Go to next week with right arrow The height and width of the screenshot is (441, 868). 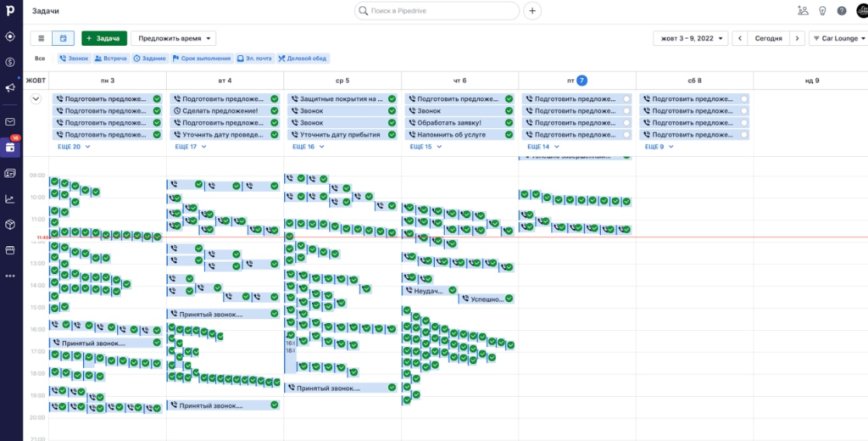[x=797, y=38]
